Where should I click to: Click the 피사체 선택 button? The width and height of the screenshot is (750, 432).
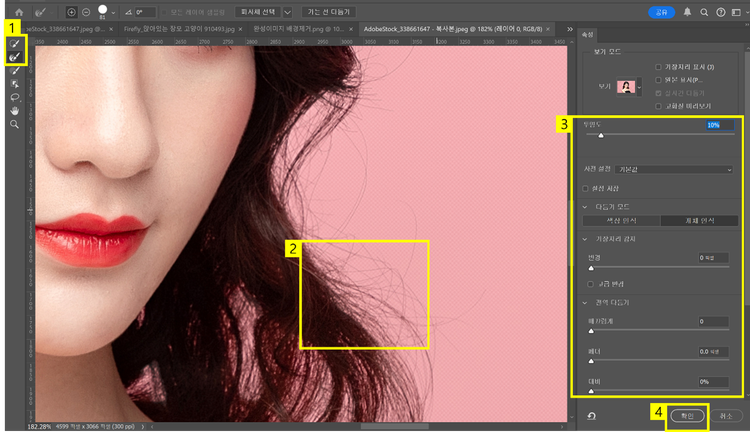pos(258,12)
